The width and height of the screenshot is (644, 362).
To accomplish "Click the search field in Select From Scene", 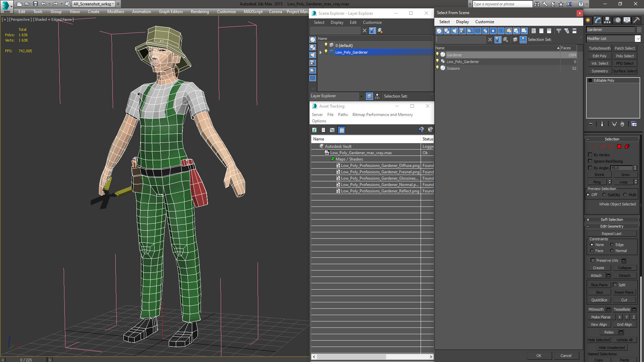I will coord(461,40).
